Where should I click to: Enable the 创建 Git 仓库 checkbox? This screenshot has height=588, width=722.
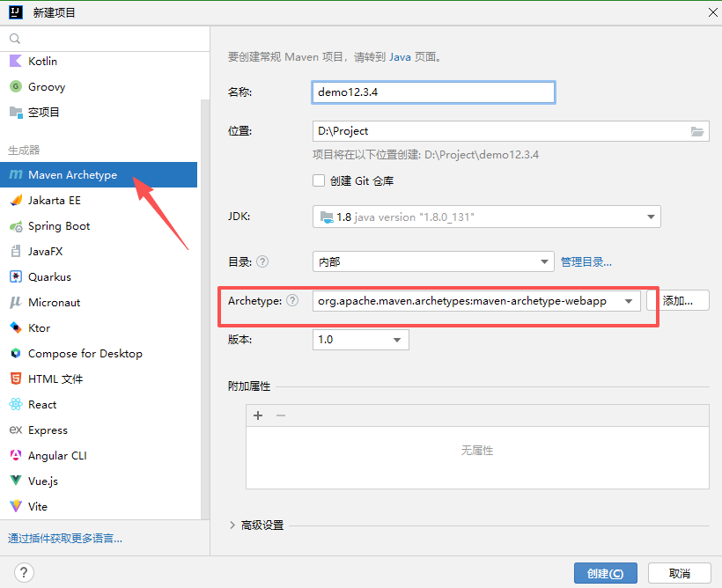[320, 180]
